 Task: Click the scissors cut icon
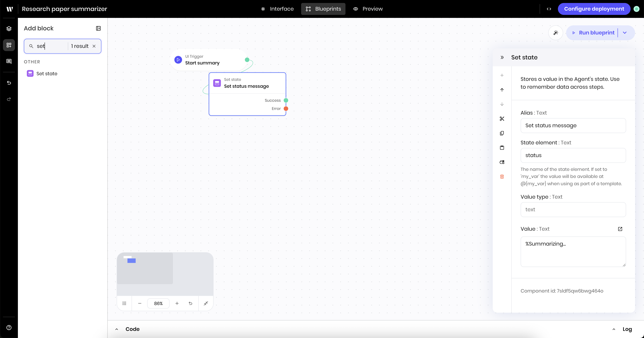click(x=502, y=119)
